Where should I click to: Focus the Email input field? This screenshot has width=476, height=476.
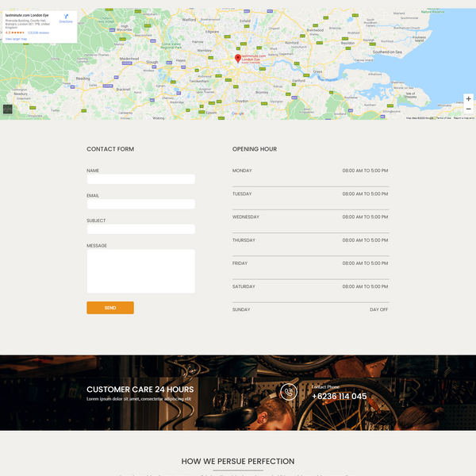(x=140, y=204)
